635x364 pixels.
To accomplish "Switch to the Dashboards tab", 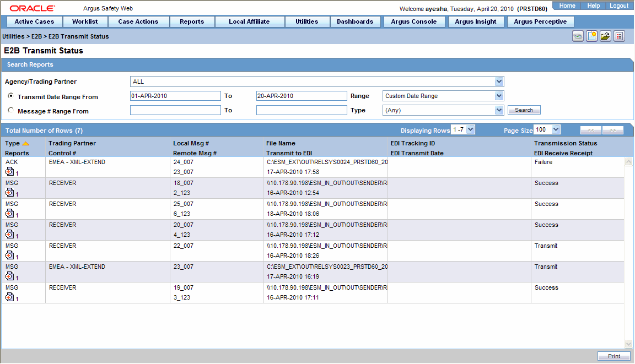I will point(355,21).
